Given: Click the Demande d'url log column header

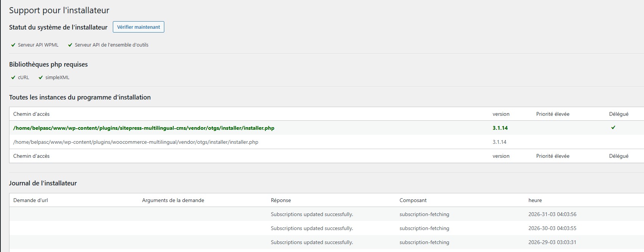Looking at the screenshot, I should [x=31, y=200].
